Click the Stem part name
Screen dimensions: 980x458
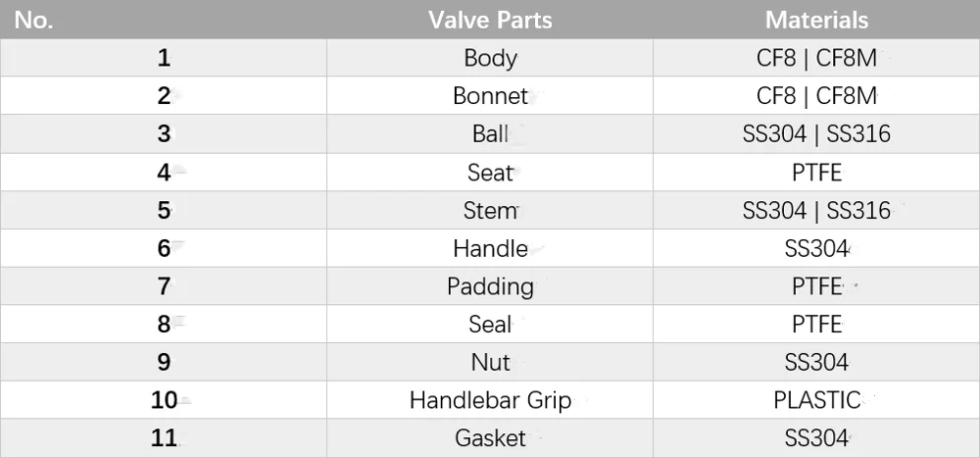pos(490,211)
